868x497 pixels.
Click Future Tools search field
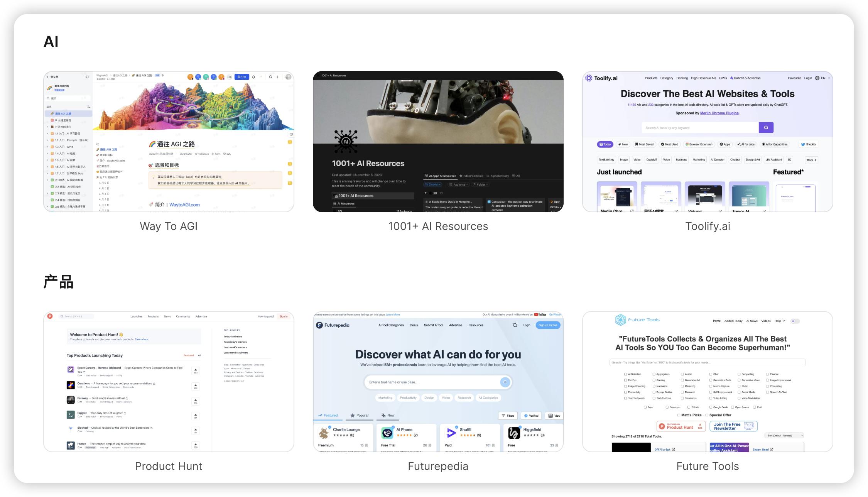point(708,362)
